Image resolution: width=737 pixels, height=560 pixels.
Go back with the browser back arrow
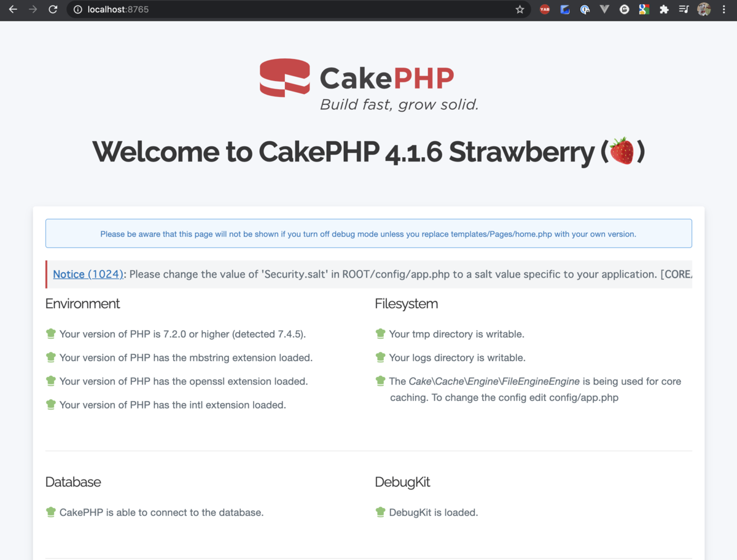point(13,9)
